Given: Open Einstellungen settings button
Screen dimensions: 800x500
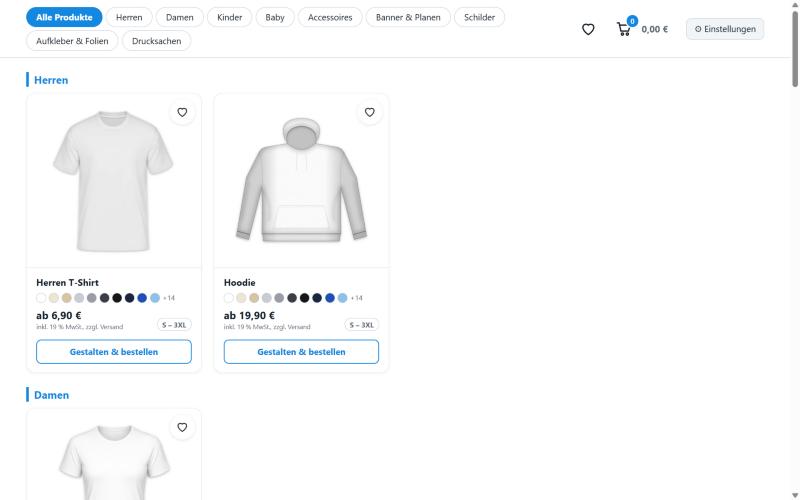Looking at the screenshot, I should coord(724,29).
